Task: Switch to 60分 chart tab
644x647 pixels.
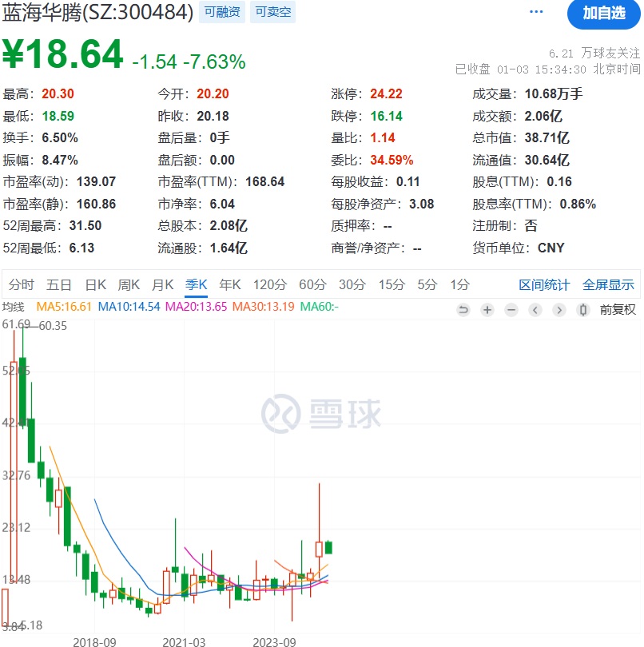Action: (312, 284)
